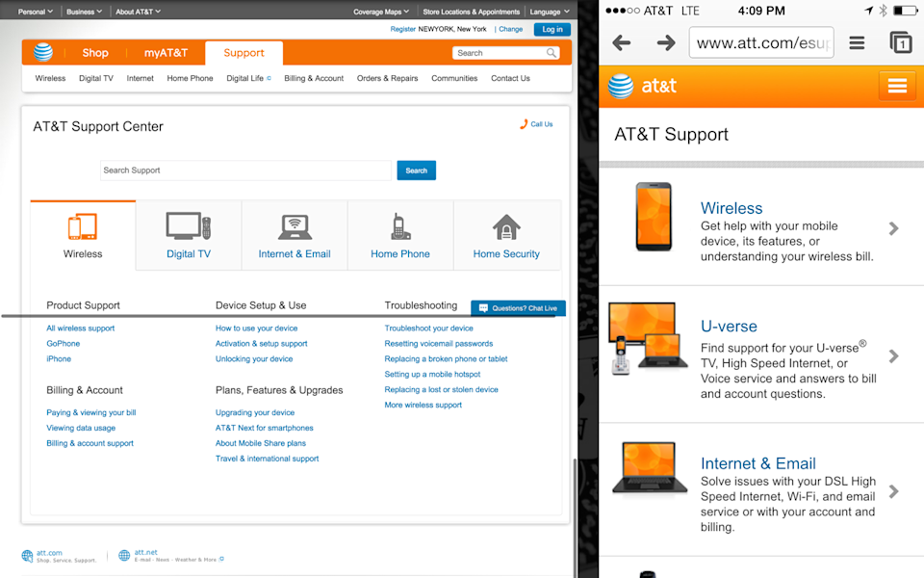The height and width of the screenshot is (578, 924).
Task: Tap the mobile browser tabs icon
Action: coord(901,42)
